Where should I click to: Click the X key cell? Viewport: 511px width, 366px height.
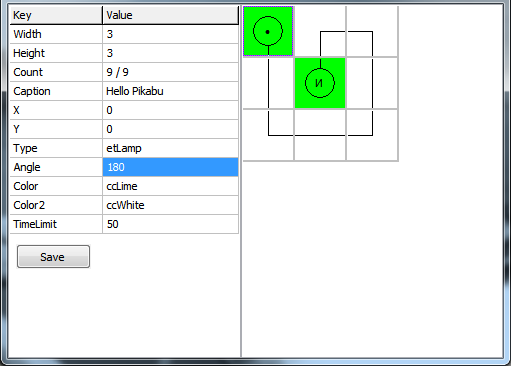(x=56, y=110)
